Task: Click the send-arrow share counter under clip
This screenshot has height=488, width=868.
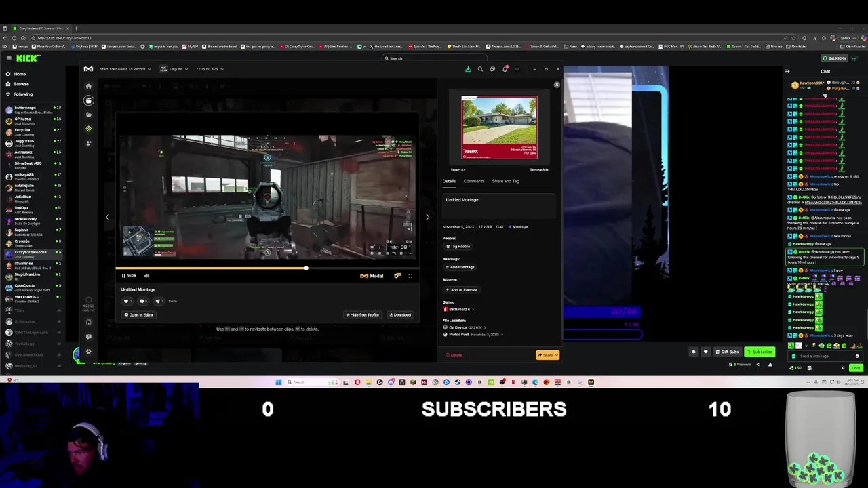Action: pos(158,301)
